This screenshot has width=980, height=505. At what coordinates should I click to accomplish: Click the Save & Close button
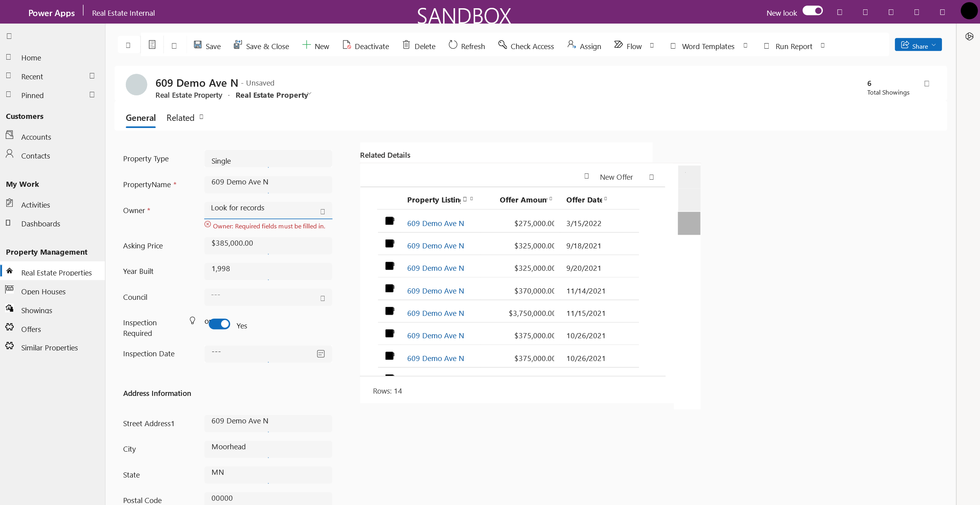261,46
